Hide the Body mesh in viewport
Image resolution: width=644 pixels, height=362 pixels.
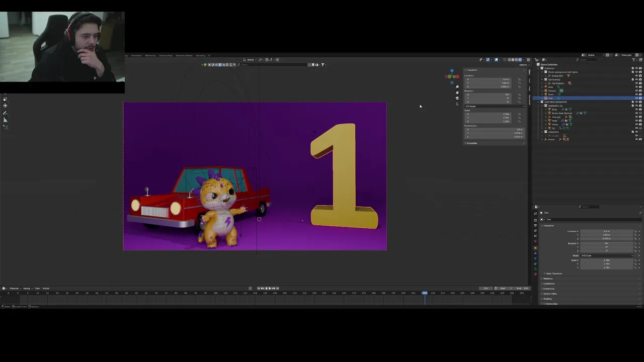pos(636,110)
